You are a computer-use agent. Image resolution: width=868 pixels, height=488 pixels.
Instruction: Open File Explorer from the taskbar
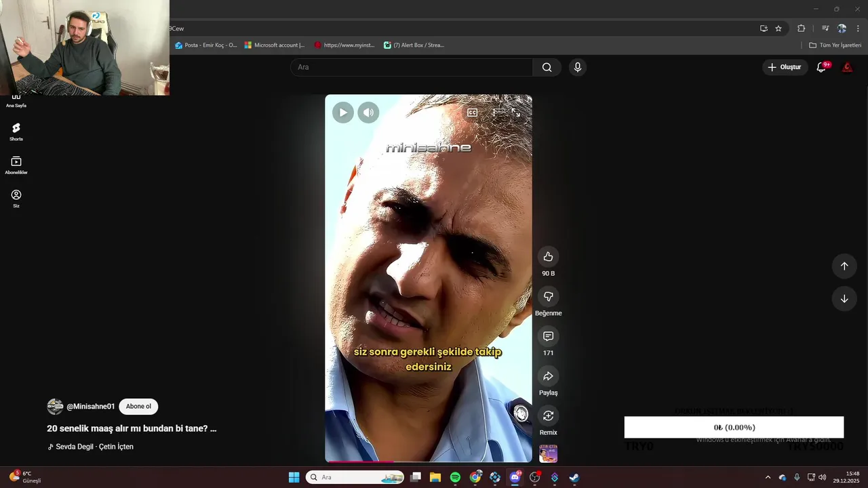click(435, 477)
